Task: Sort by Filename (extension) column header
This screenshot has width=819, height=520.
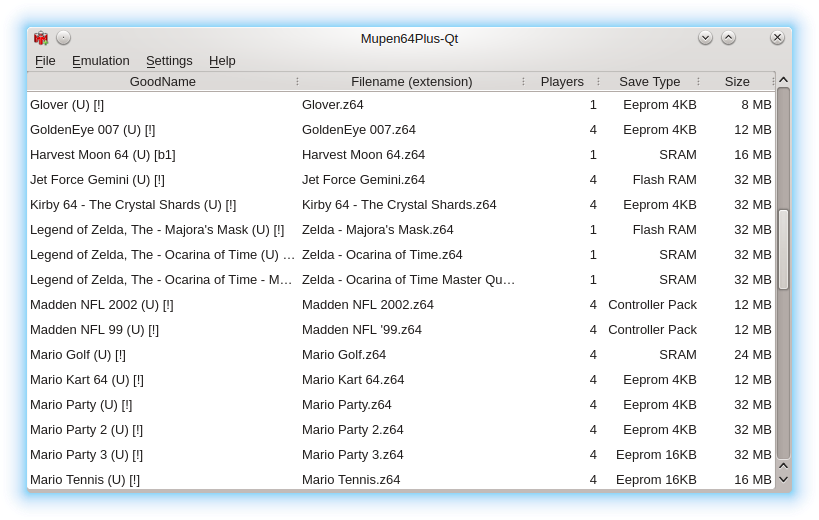Action: (412, 82)
